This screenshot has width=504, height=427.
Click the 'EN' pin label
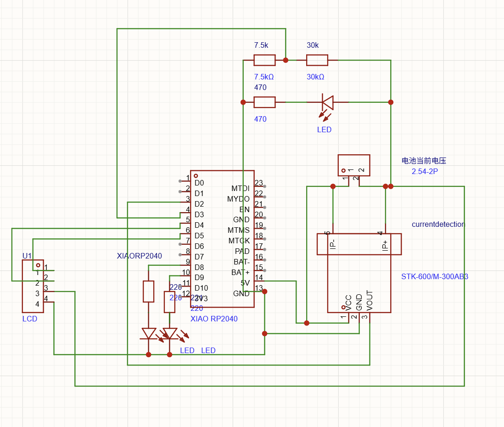point(245,210)
